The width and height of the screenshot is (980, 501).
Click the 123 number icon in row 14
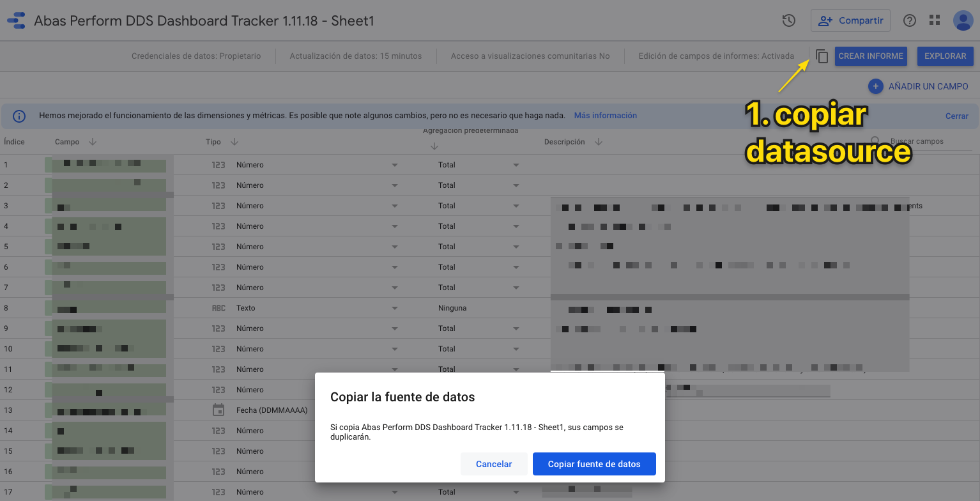218,431
